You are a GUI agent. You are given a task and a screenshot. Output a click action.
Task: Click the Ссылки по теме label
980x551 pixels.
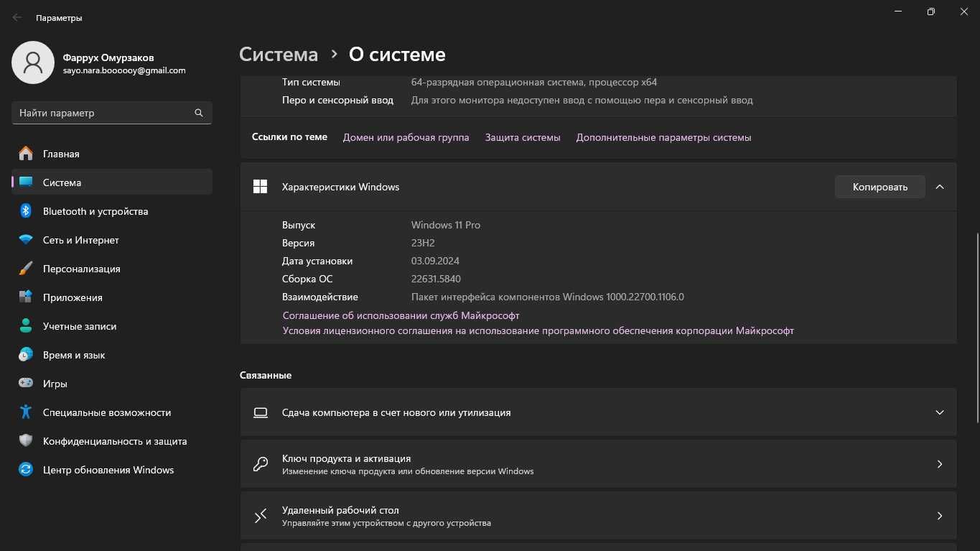(289, 137)
